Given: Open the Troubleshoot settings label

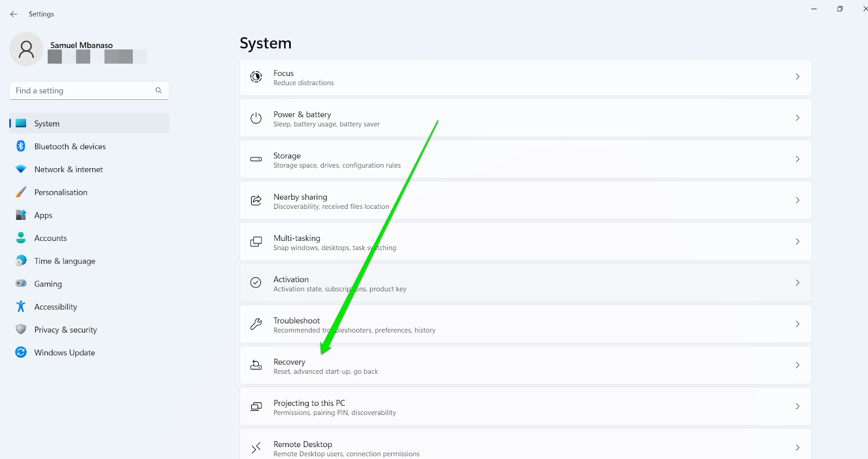Looking at the screenshot, I should pos(297,321).
